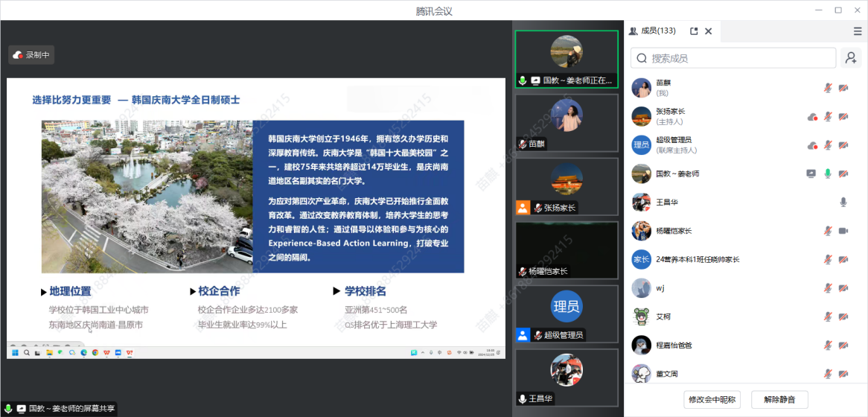This screenshot has height=417, width=868.
Task: Click muted microphone on wj row
Action: pyautogui.click(x=828, y=288)
